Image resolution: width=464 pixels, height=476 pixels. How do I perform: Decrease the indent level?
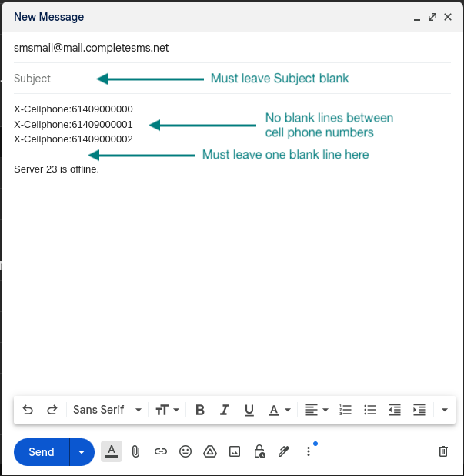point(395,410)
